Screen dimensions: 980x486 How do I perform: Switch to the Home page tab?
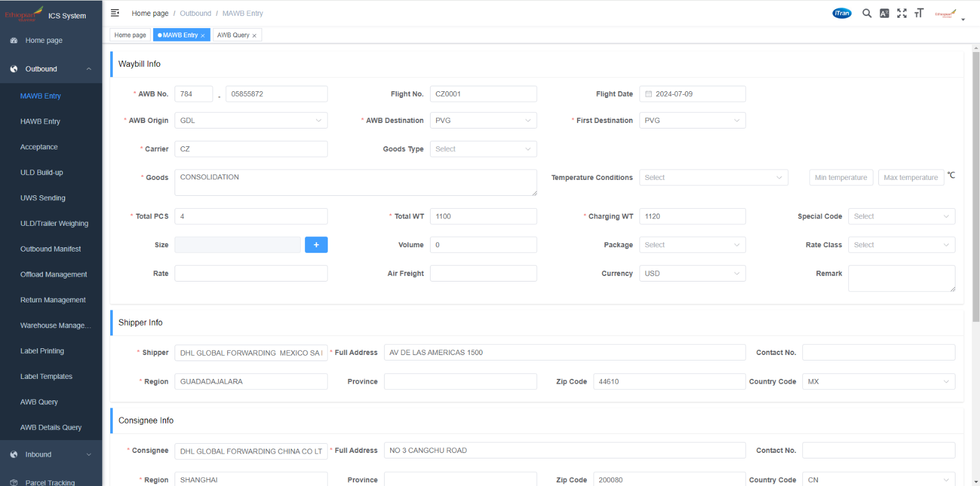tap(130, 35)
